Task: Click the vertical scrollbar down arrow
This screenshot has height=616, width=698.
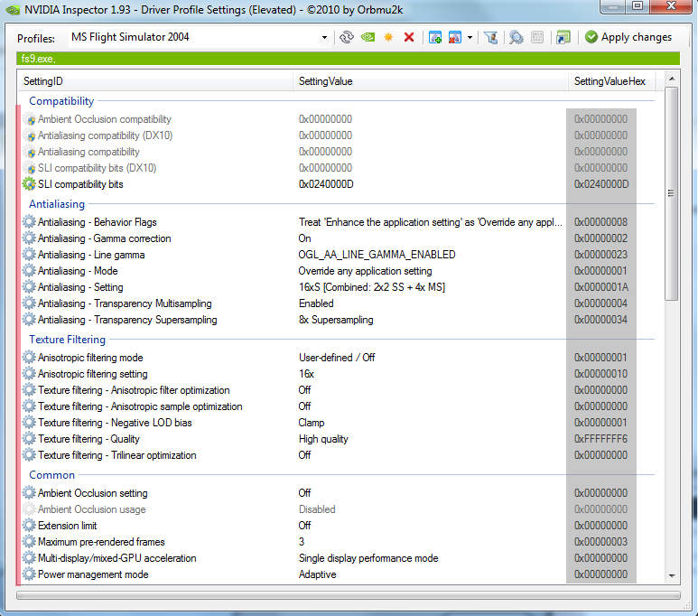Action: (x=672, y=576)
